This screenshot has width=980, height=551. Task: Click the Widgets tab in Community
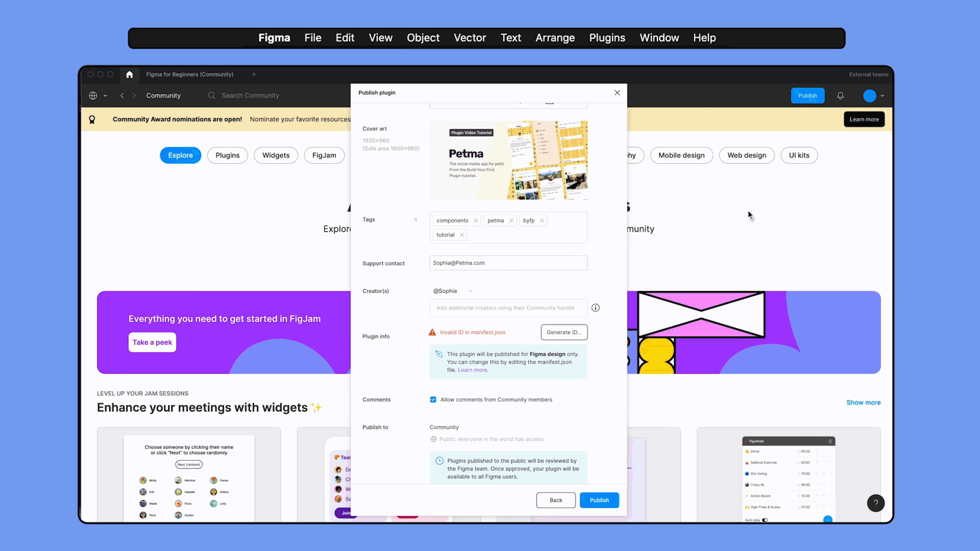point(276,155)
